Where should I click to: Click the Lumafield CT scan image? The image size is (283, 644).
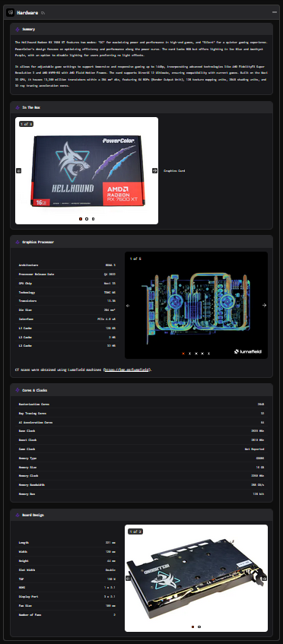tap(196, 305)
